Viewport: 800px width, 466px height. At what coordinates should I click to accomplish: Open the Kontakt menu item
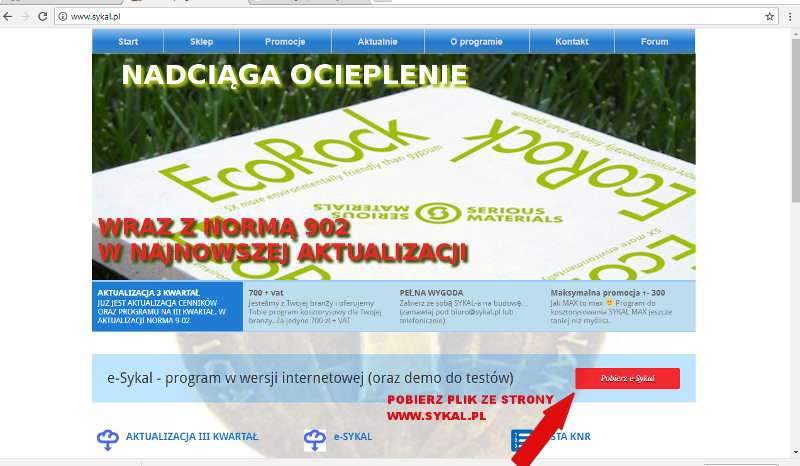click(572, 41)
